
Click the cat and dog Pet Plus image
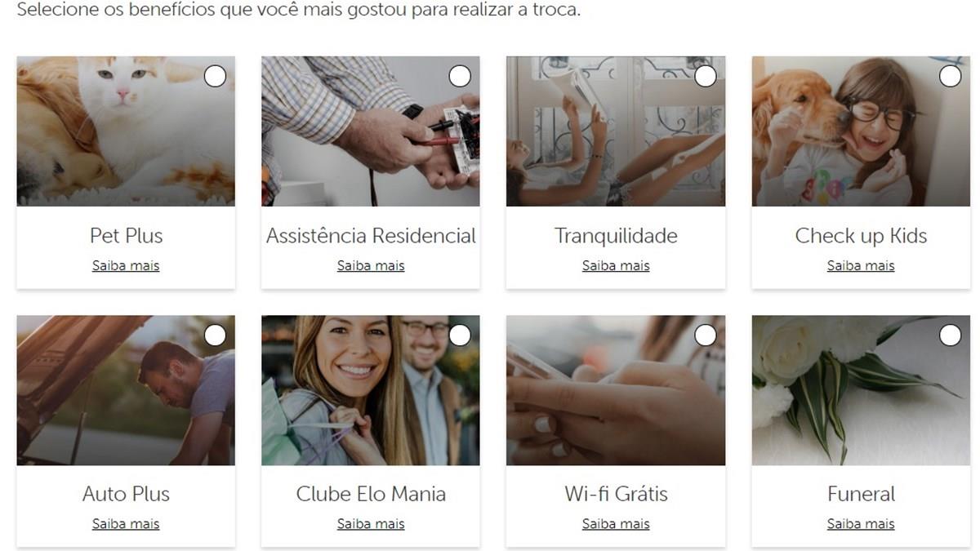[126, 131]
